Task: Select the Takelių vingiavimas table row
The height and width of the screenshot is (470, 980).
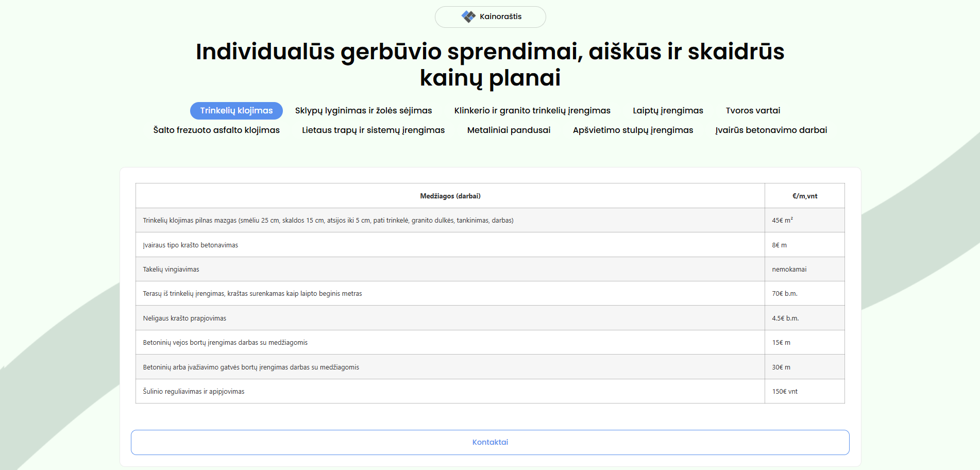Action: click(x=171, y=270)
